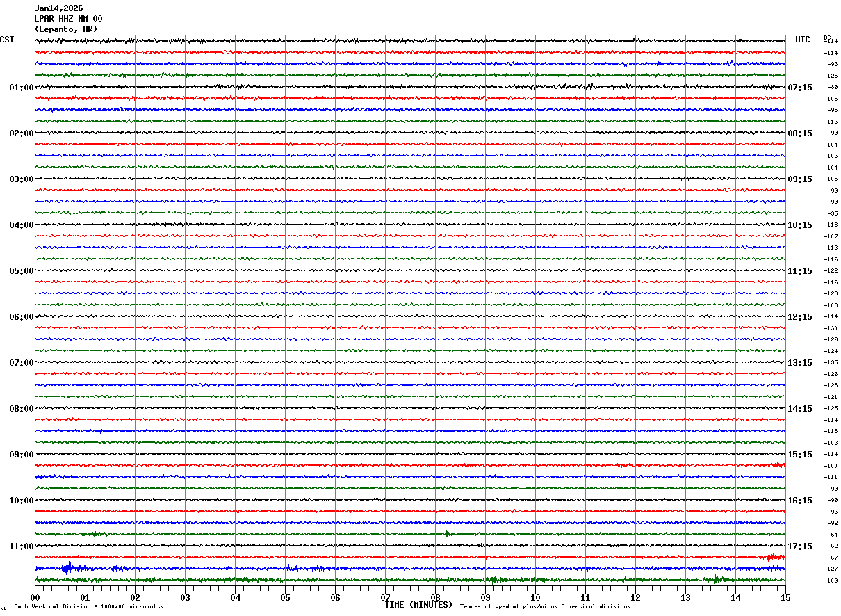
Task: Click the vertical division scale note of 1000.00 microvolts
Action: pyautogui.click(x=88, y=607)
